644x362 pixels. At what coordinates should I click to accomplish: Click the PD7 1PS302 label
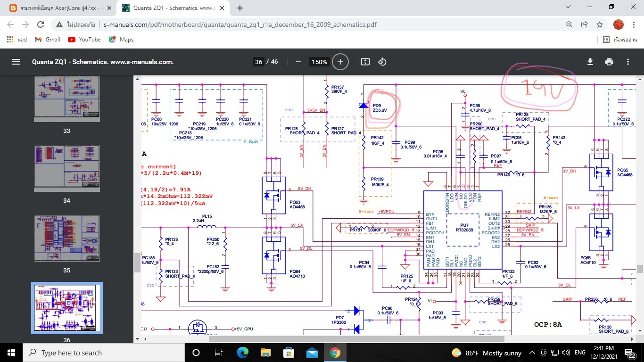[x=339, y=320]
